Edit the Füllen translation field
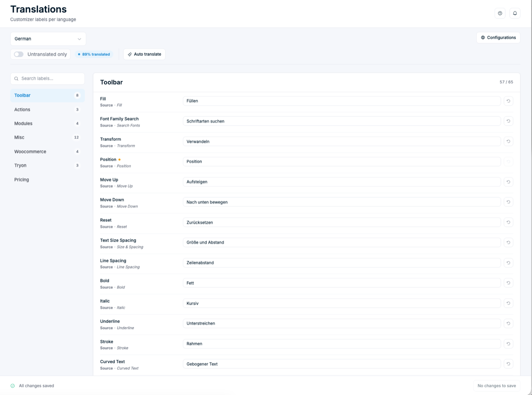The image size is (532, 395). [x=342, y=101]
